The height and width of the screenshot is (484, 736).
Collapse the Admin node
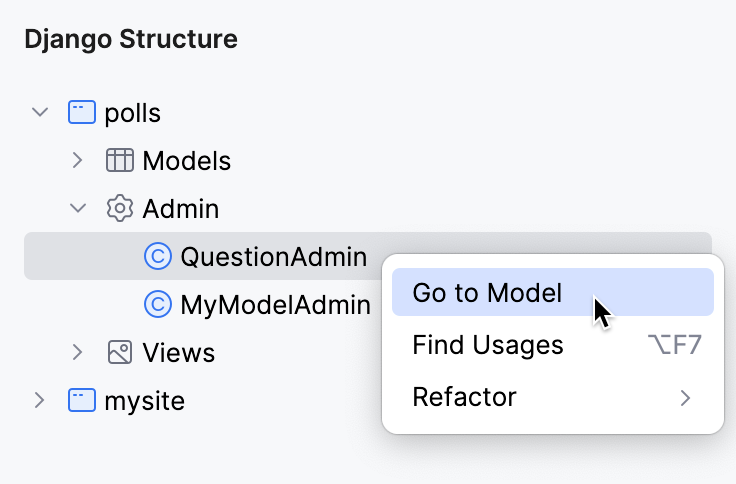point(78,208)
